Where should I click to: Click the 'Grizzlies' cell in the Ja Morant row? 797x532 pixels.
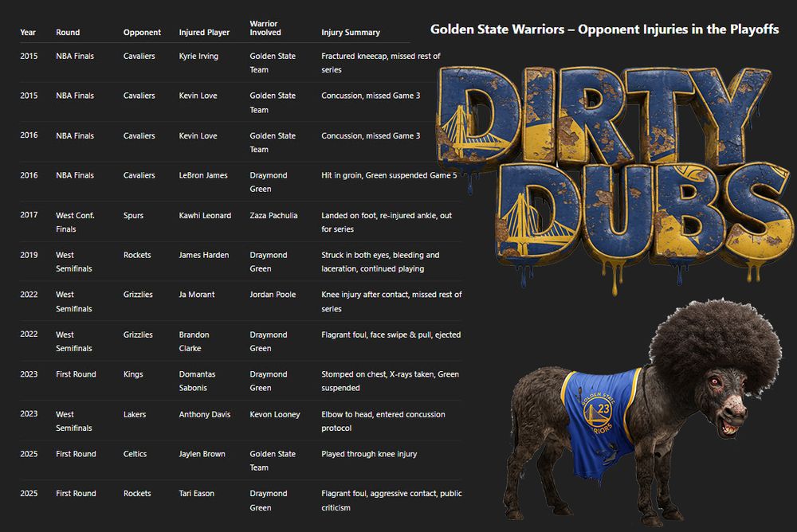138,295
